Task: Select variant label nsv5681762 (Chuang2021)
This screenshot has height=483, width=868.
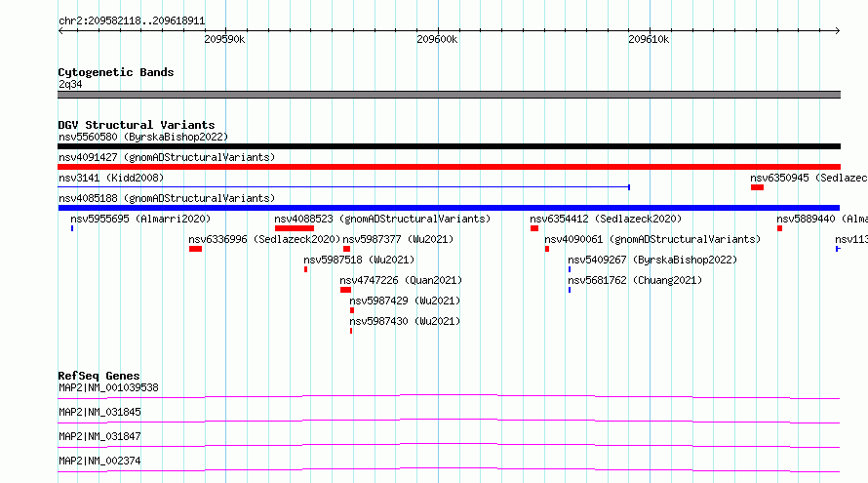Action: tap(635, 280)
